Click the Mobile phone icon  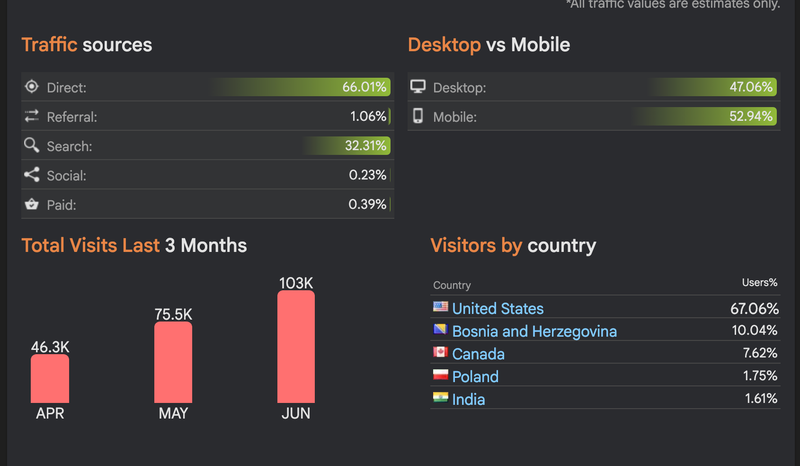click(x=418, y=116)
